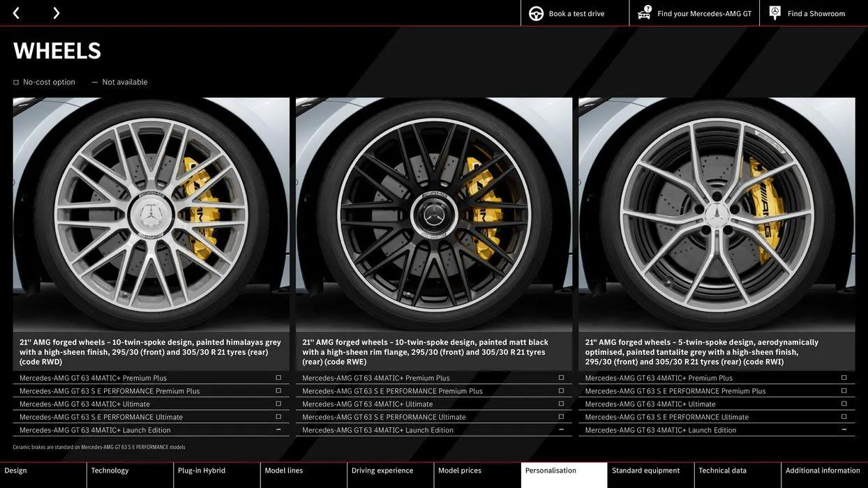
Task: Click RWE row GT 63 4MATIC+ Ultimate
Action: pyautogui.click(x=434, y=404)
